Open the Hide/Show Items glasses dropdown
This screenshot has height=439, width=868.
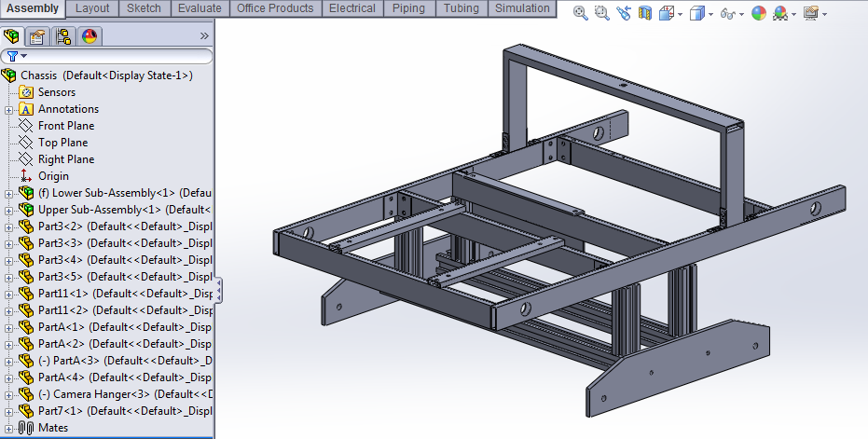coord(741,14)
